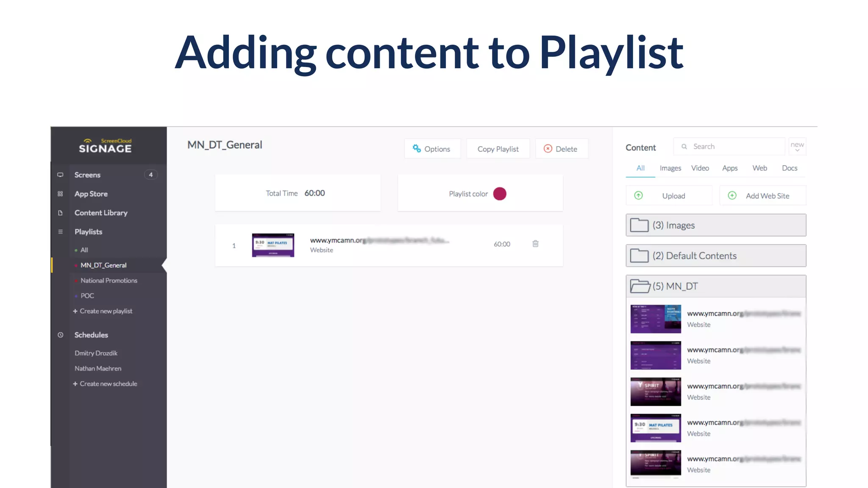
Task: Click the MN_DT_General playlist title
Action: click(x=225, y=145)
